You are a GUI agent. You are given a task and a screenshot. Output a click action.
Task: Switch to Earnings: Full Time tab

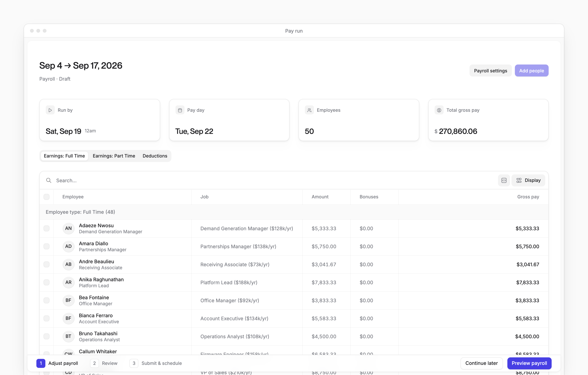pos(64,156)
